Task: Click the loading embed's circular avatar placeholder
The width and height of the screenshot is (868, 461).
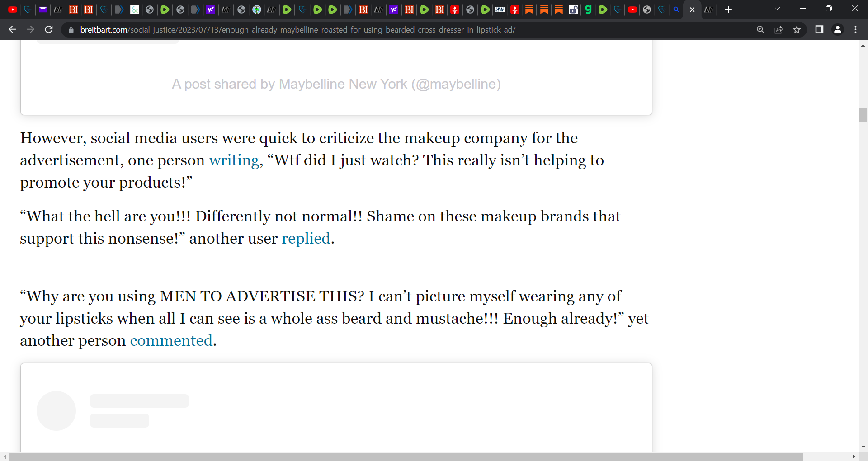Action: pos(56,411)
